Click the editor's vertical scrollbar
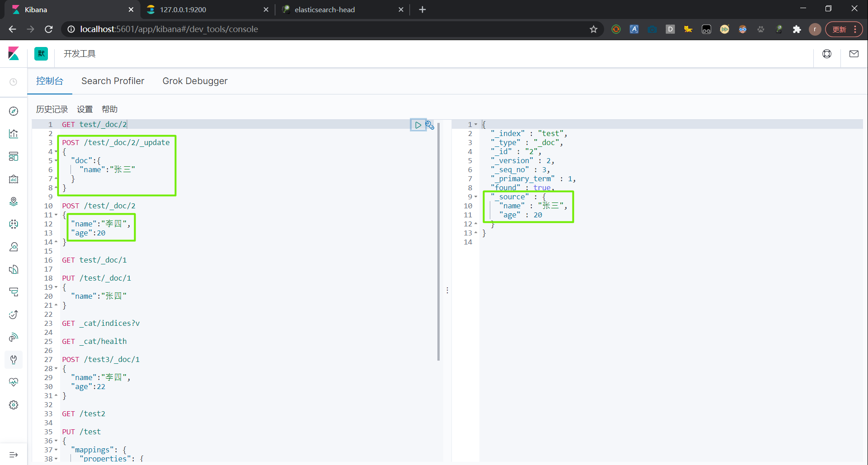 click(x=438, y=242)
